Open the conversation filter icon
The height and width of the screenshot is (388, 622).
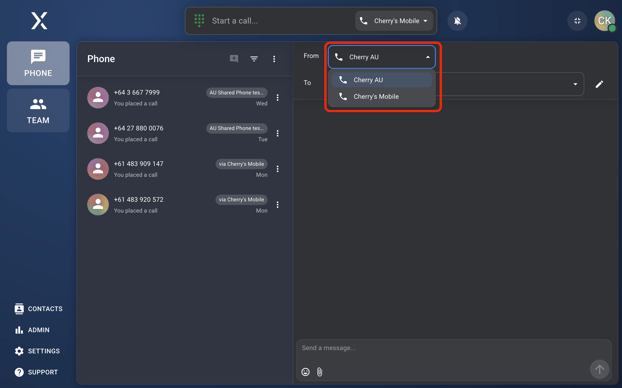point(254,59)
